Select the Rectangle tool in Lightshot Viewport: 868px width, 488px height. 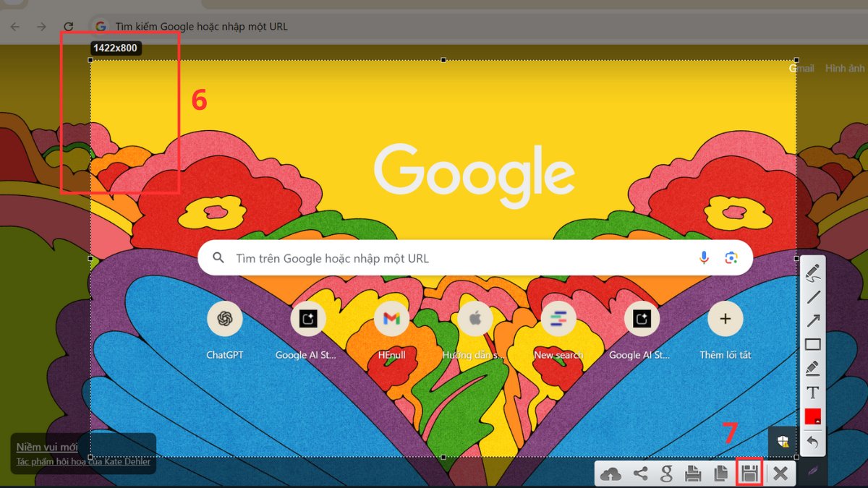tap(813, 344)
